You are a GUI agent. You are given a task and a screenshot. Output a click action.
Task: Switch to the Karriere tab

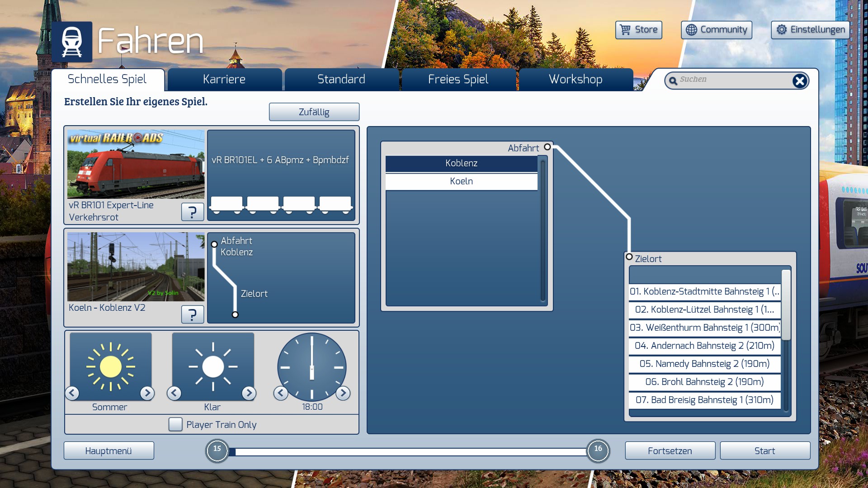coord(224,80)
